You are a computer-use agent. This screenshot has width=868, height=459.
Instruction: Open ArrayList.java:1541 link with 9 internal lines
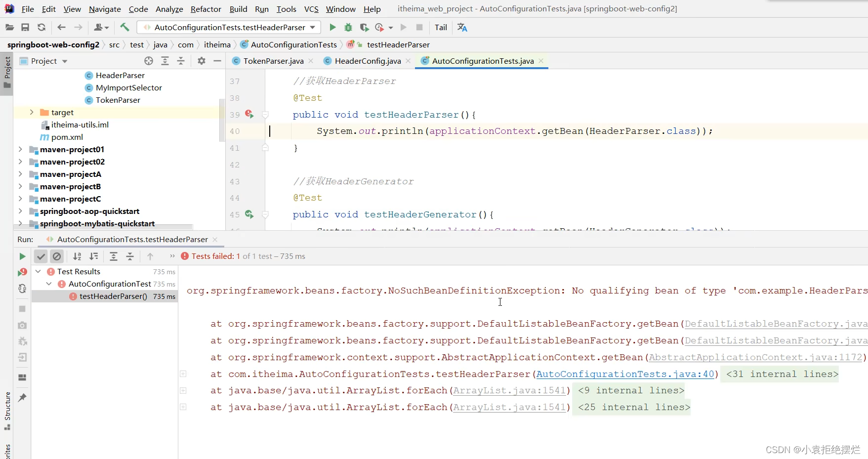pyautogui.click(x=509, y=390)
